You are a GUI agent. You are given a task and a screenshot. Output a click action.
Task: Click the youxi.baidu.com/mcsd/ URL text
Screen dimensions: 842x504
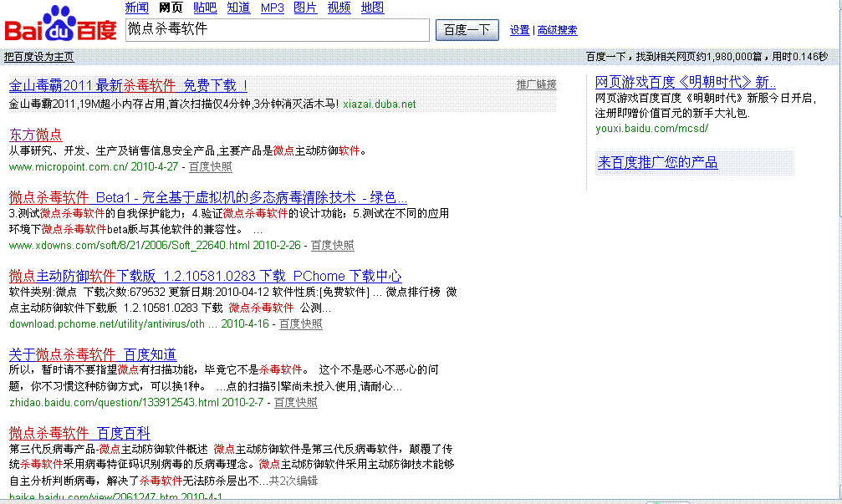coord(652,128)
